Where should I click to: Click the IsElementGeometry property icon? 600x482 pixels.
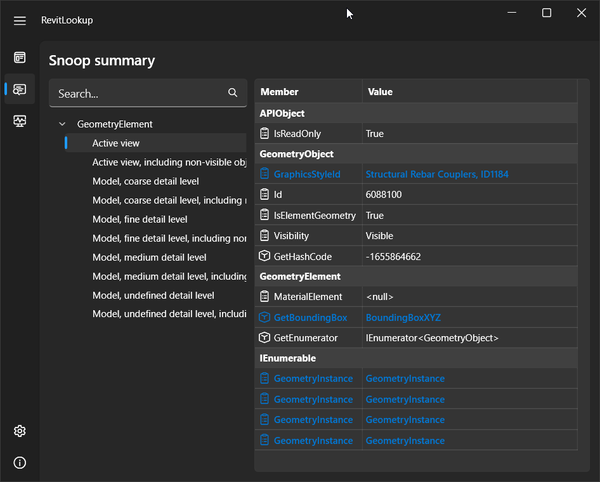[264, 215]
